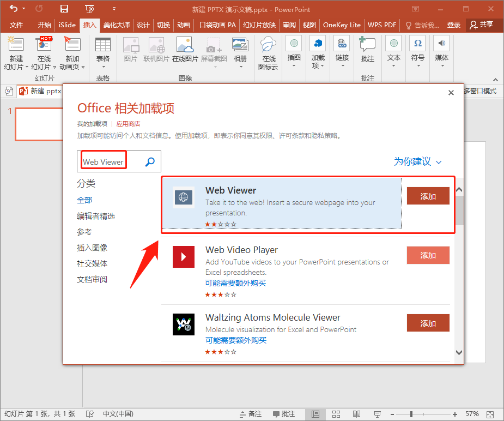The height and width of the screenshot is (421, 504).
Task: Click the Online Pictures icon
Action: (185, 45)
